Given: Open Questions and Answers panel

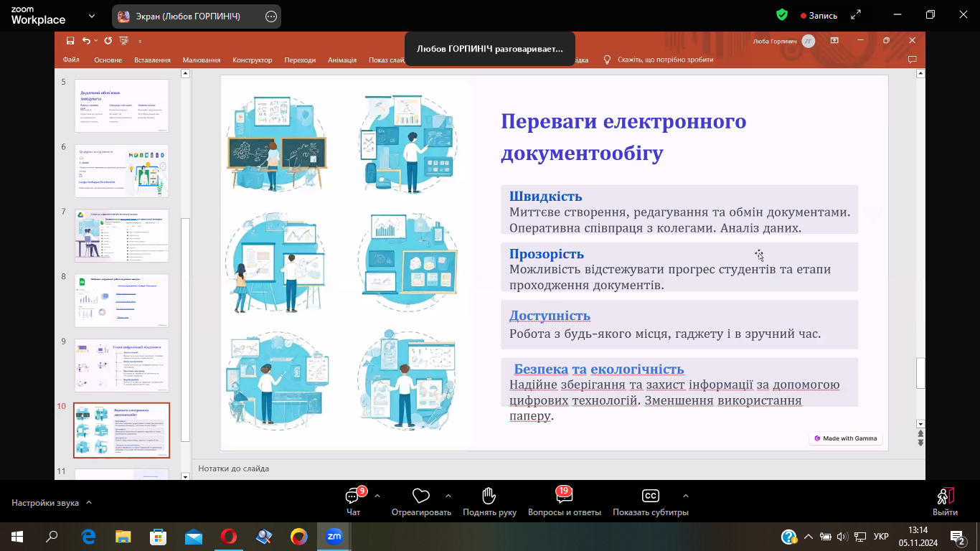Looking at the screenshot, I should [564, 496].
